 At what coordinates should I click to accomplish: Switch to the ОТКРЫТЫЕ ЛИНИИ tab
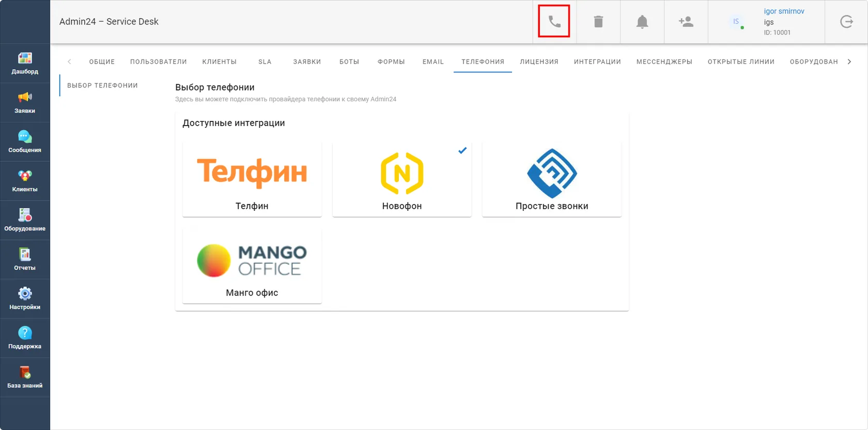741,62
